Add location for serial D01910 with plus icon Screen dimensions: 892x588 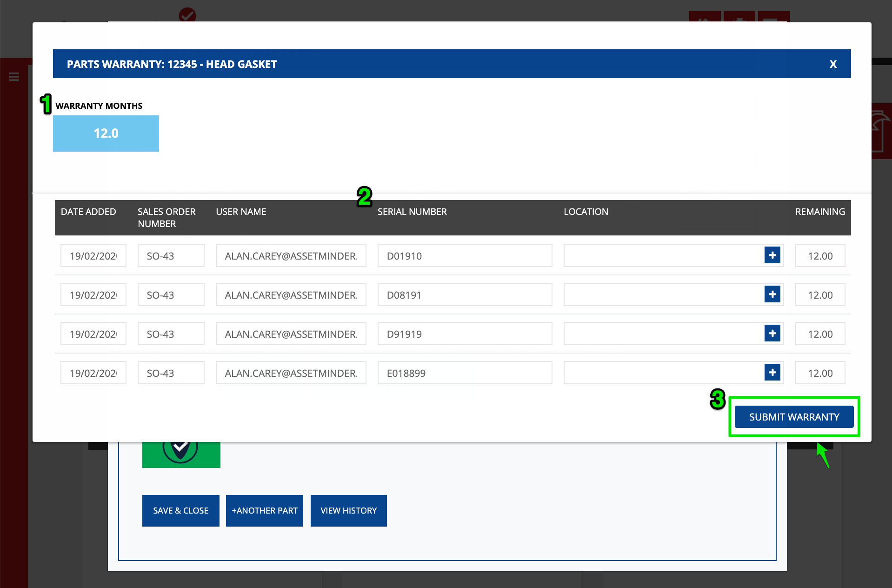(x=772, y=255)
